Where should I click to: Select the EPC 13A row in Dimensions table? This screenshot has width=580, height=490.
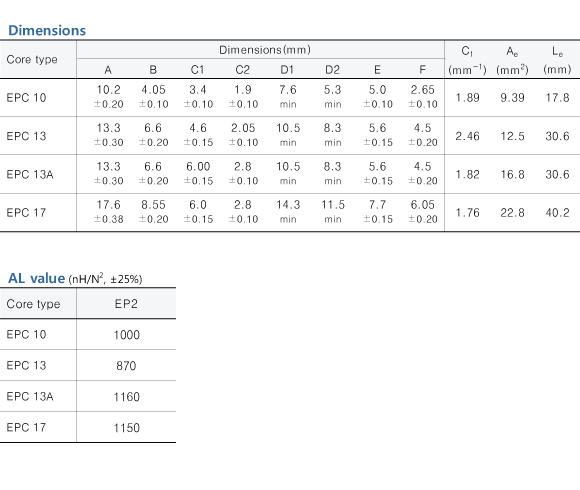tap(290, 174)
